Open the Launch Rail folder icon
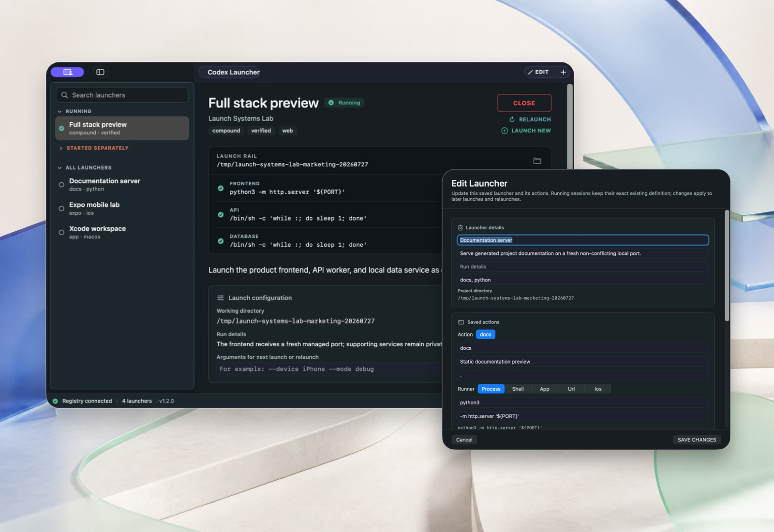The height and width of the screenshot is (532, 774). [x=537, y=161]
